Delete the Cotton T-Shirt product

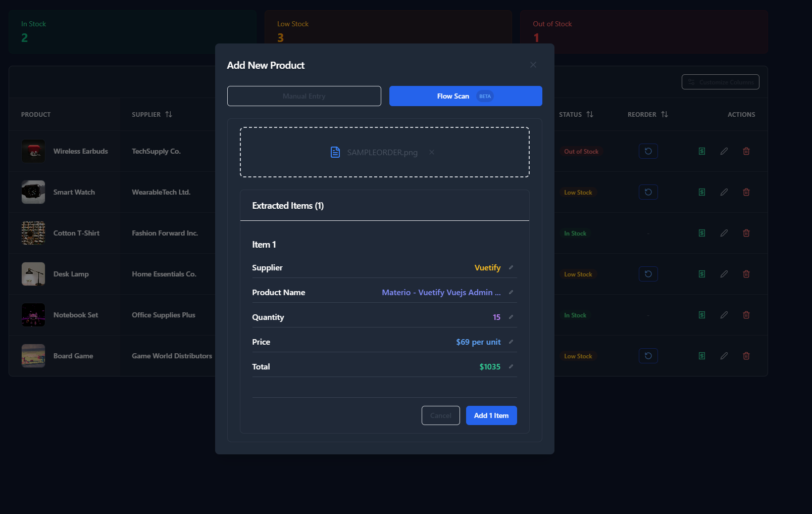[x=746, y=233]
